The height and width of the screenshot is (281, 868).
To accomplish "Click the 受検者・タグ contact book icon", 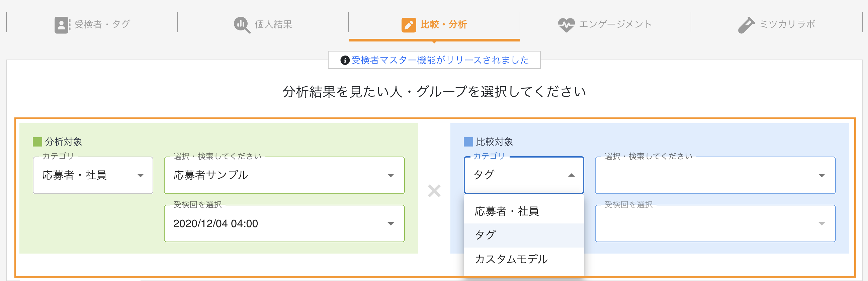I will (x=62, y=25).
